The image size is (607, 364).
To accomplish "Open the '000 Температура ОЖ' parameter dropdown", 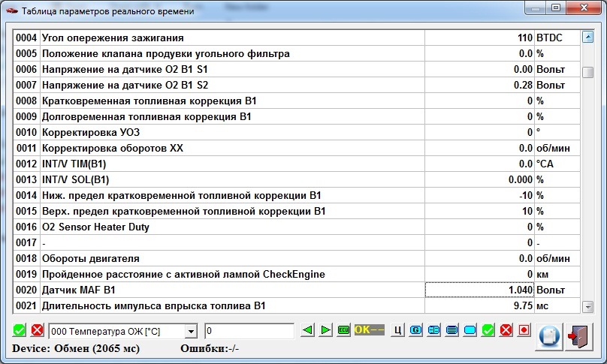I will (123, 331).
